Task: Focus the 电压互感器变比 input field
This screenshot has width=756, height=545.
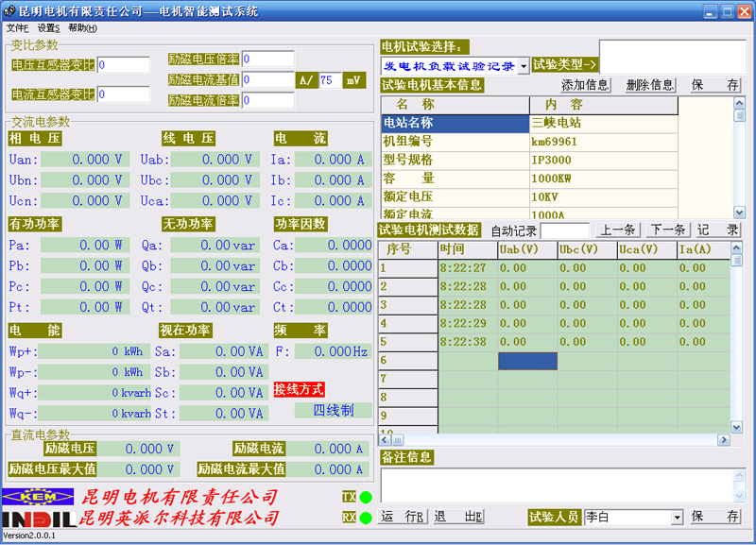Action: pyautogui.click(x=123, y=65)
